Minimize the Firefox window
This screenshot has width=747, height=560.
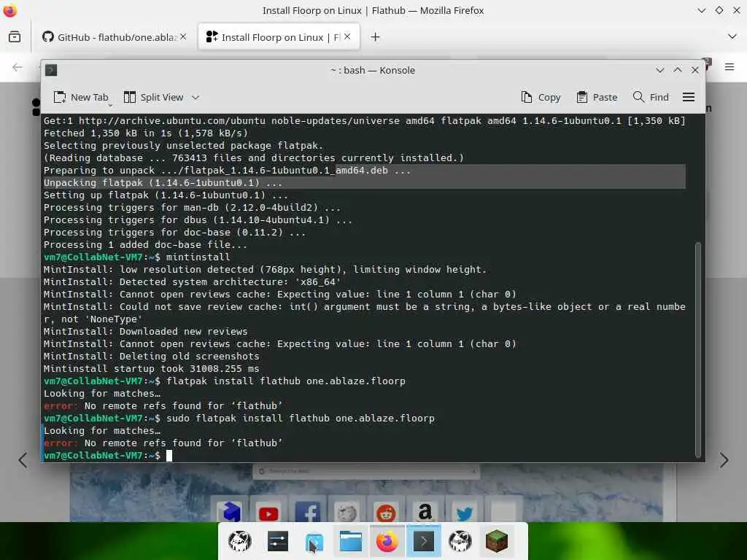click(x=701, y=10)
